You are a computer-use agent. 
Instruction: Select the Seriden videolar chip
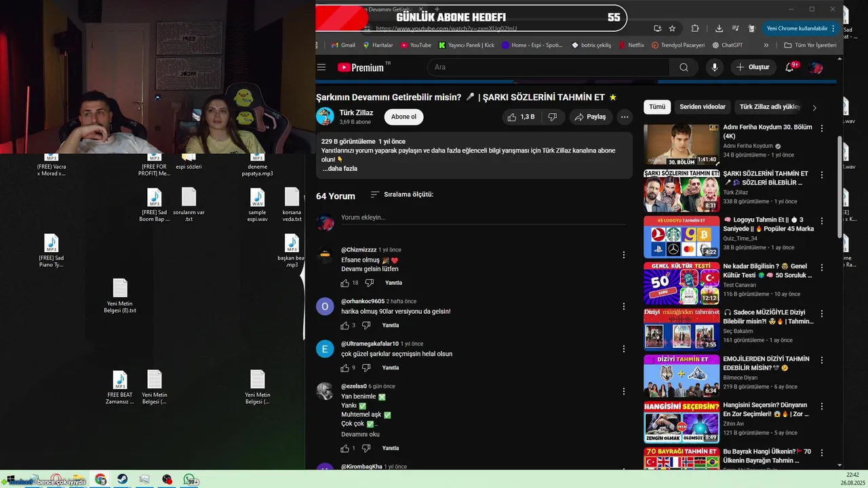pos(703,106)
